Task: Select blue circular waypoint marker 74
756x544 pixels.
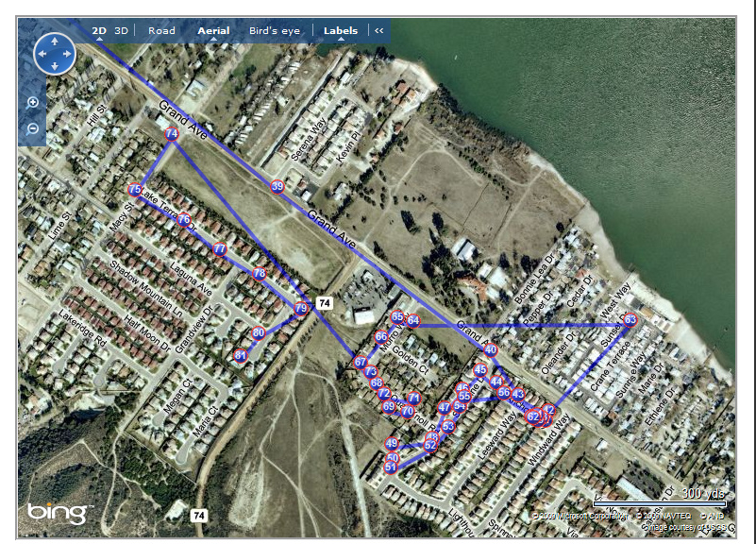Action: (x=172, y=133)
